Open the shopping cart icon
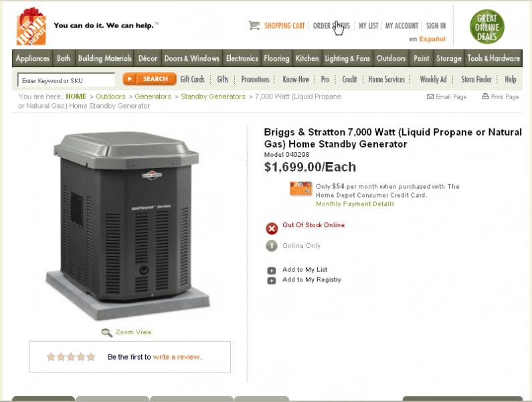Viewport: 532px width, 402px height. pos(254,25)
